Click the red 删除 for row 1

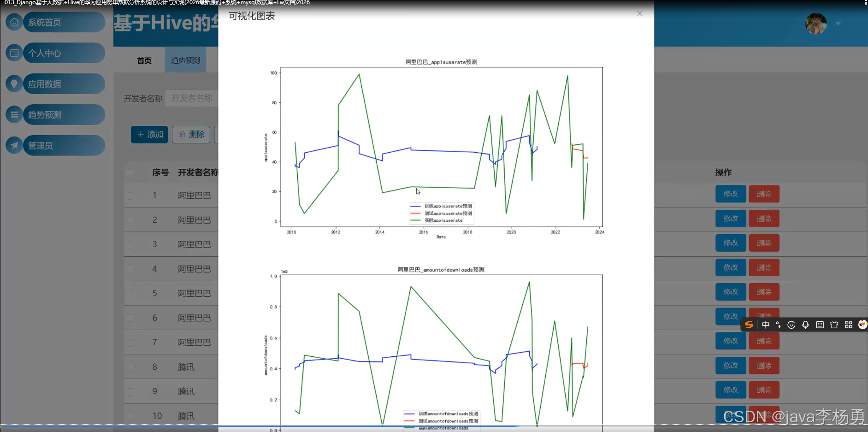point(764,194)
